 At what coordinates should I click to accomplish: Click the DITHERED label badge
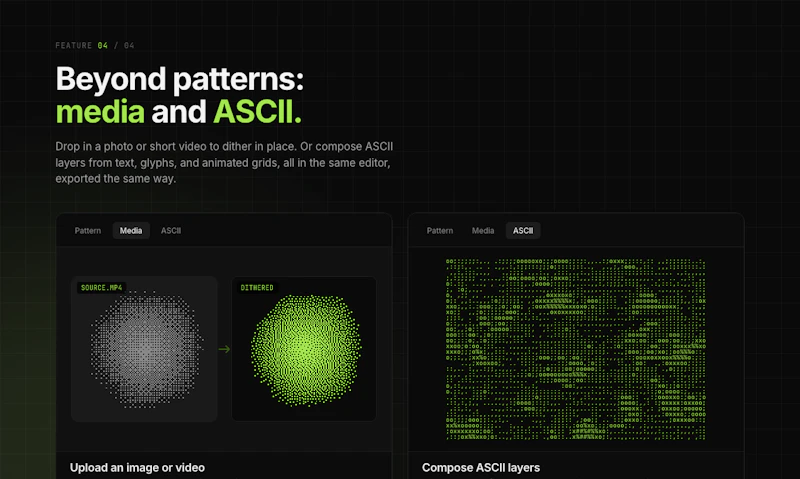tap(257, 288)
